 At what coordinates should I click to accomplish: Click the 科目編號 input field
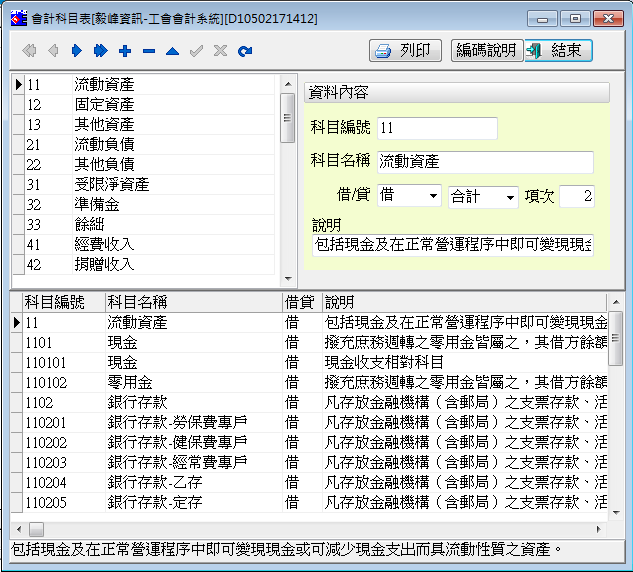(437, 128)
